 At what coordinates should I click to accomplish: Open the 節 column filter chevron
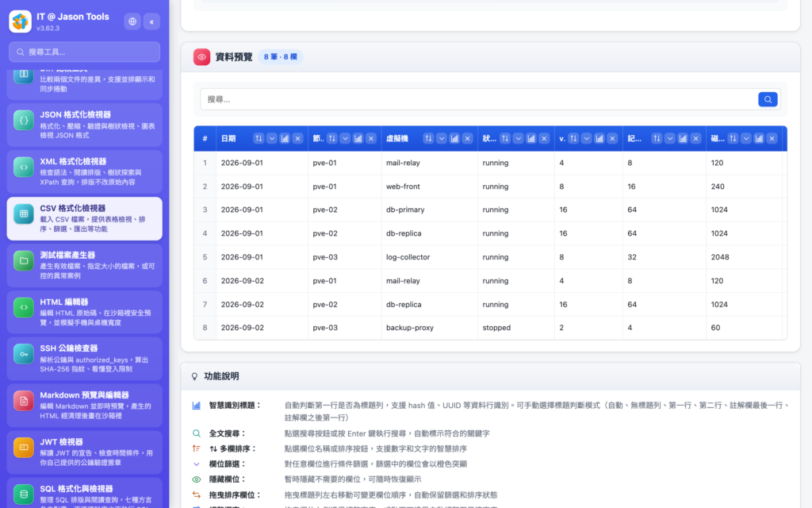coord(345,138)
